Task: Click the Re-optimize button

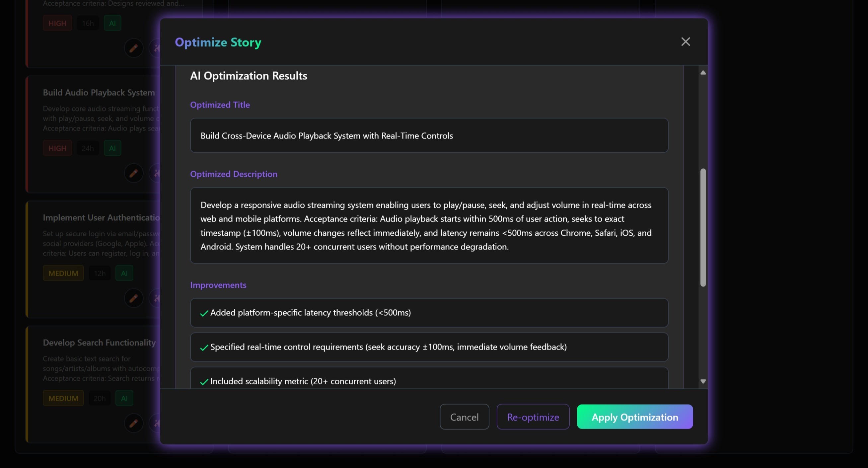Action: point(533,417)
